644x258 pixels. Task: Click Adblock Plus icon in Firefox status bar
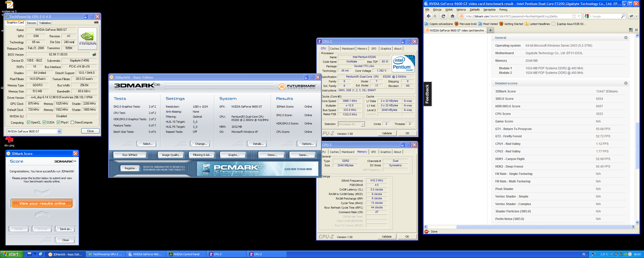[x=427, y=232]
